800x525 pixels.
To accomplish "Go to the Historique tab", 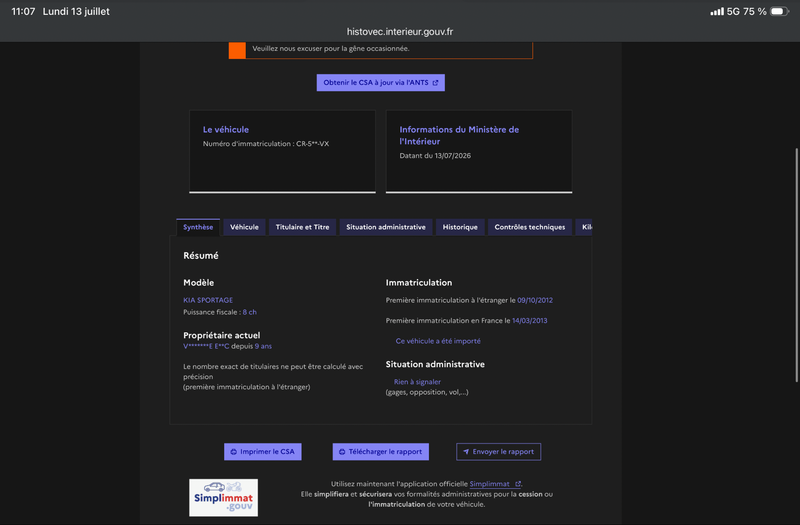I will (x=460, y=227).
